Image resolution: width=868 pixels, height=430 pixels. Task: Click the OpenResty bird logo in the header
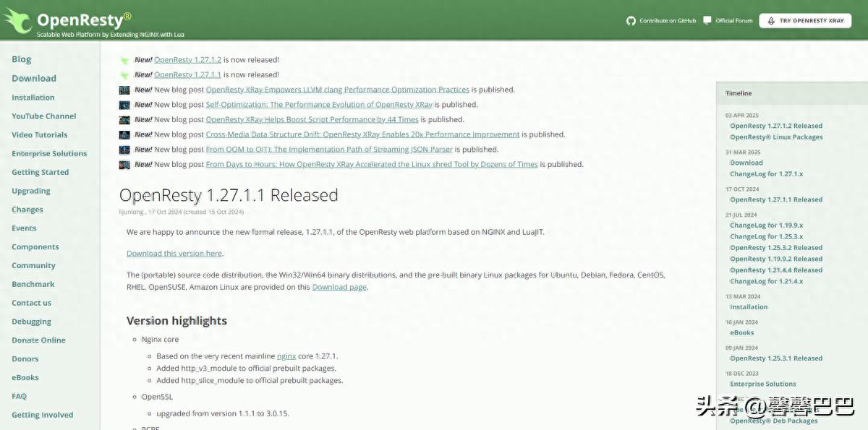tap(17, 20)
